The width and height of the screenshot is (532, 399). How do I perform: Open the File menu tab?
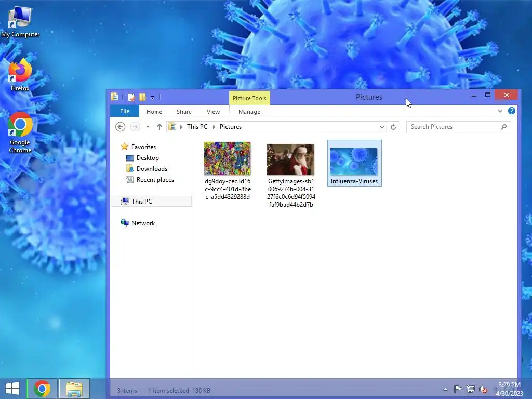125,111
